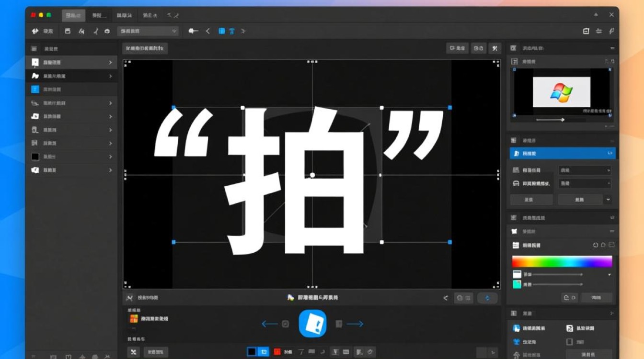
Task: Open the wide dropdown box in the top toolbar
Action: (x=148, y=31)
